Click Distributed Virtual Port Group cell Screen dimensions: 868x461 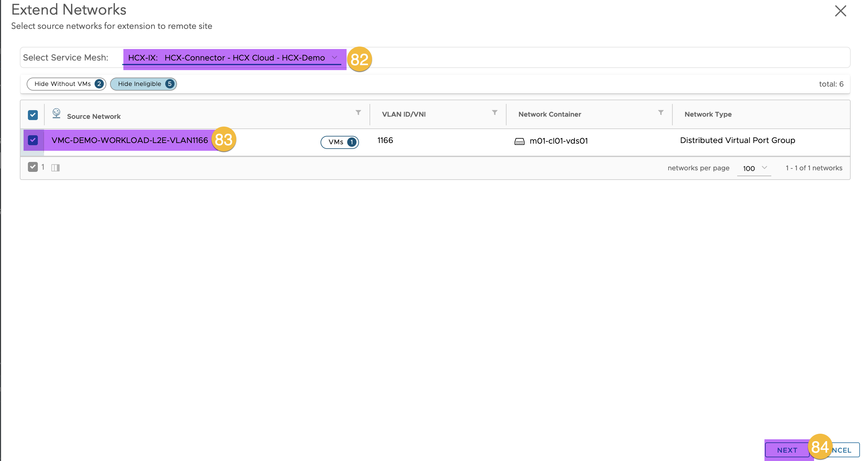point(737,140)
